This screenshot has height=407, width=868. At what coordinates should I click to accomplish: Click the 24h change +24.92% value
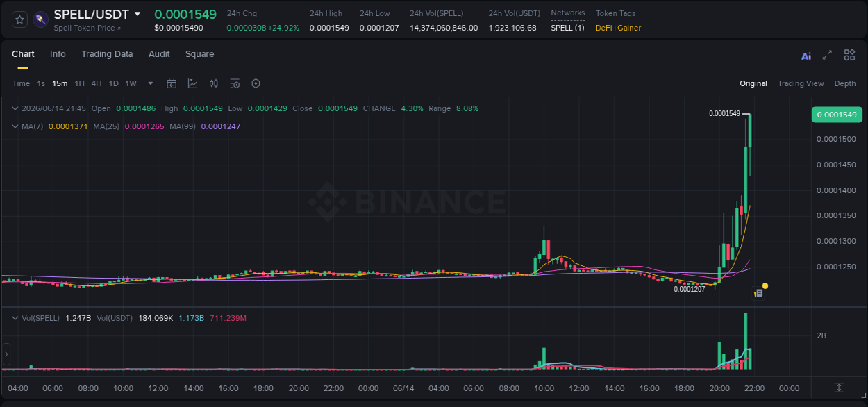click(x=283, y=28)
